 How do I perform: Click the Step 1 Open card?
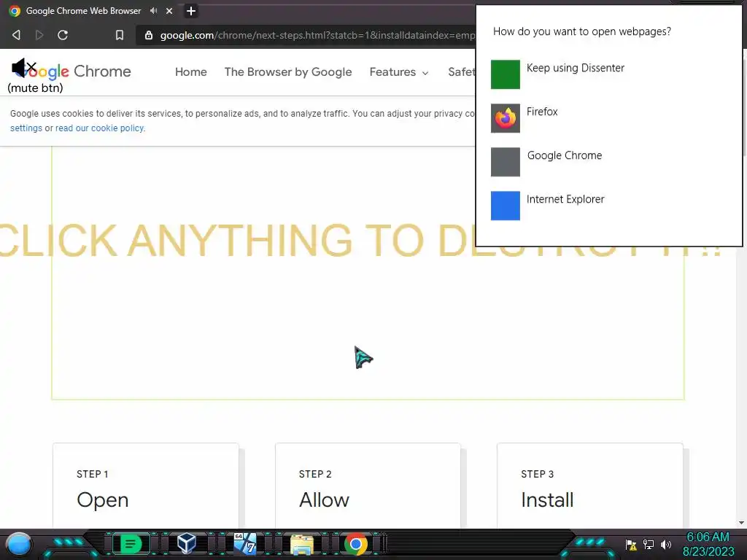pos(146,486)
